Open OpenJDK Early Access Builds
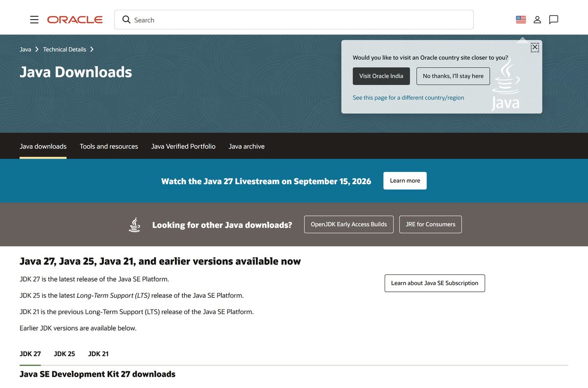 [x=349, y=224]
